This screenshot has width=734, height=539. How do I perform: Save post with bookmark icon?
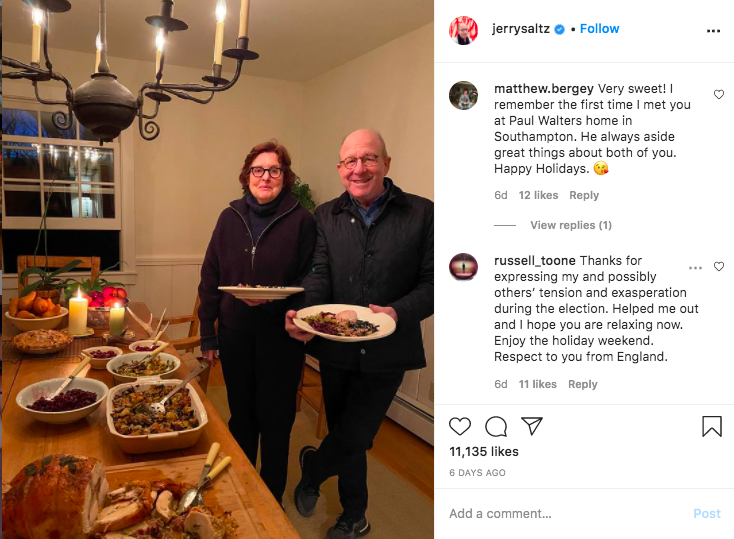(x=712, y=426)
